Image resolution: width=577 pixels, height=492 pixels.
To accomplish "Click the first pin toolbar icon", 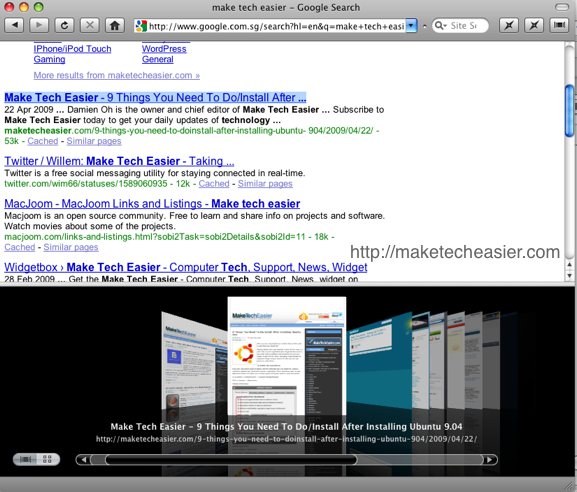I will 509,25.
